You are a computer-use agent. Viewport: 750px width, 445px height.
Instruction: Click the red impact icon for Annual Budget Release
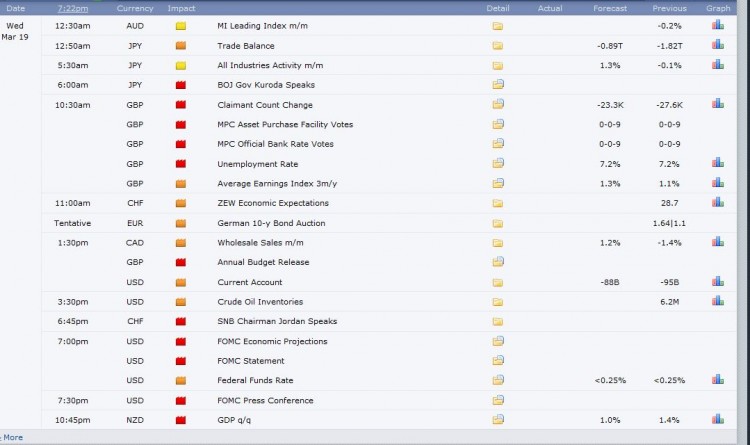181,262
